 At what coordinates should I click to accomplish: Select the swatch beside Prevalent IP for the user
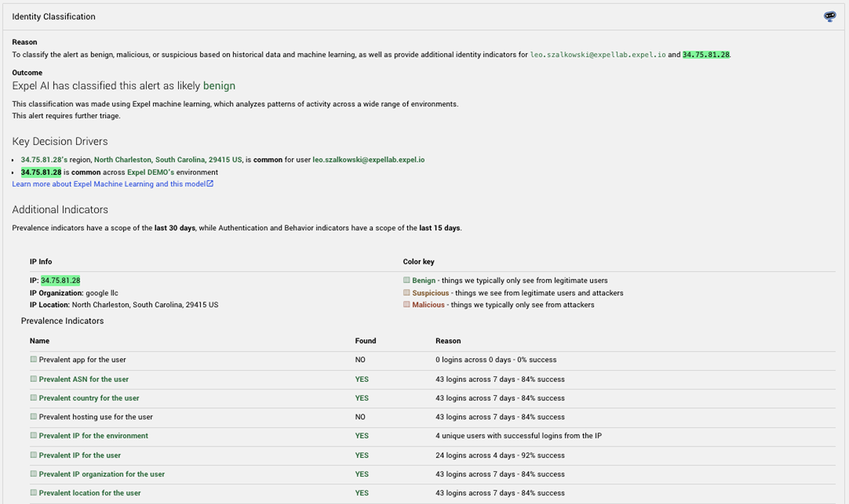pyautogui.click(x=33, y=455)
